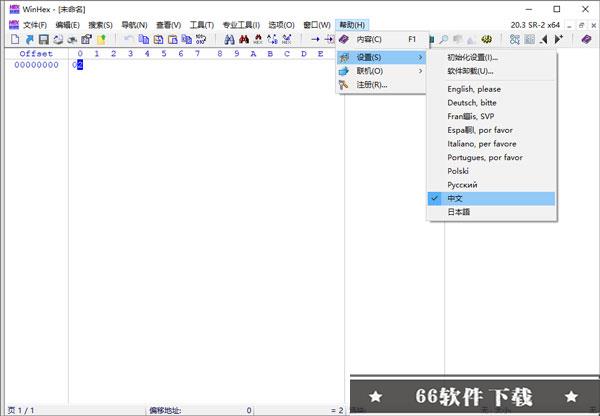Switch language to English, please
Viewport: 600px width, 416px height.
coord(491,89)
